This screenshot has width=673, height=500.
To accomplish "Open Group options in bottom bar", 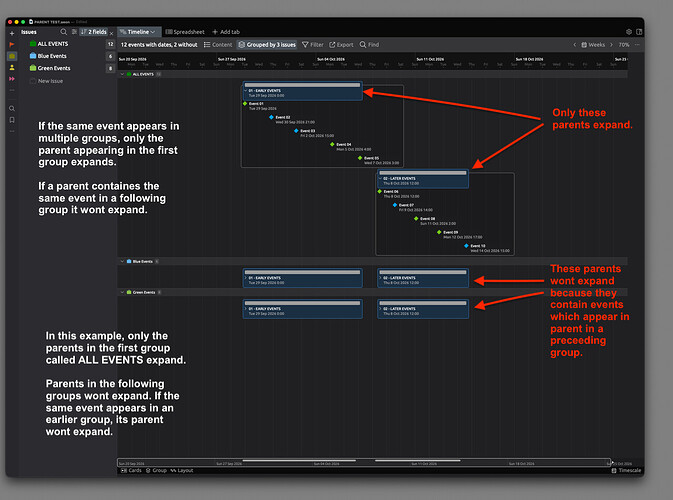I will coord(156,471).
